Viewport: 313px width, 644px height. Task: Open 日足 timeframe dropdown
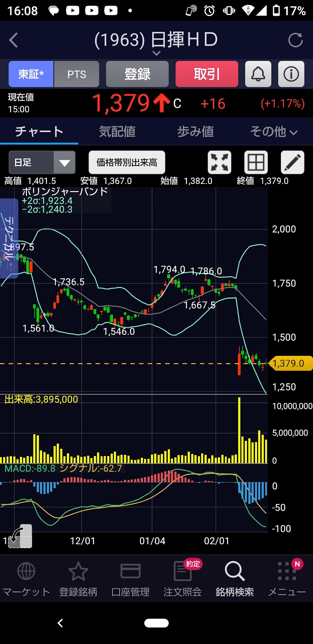pos(42,163)
